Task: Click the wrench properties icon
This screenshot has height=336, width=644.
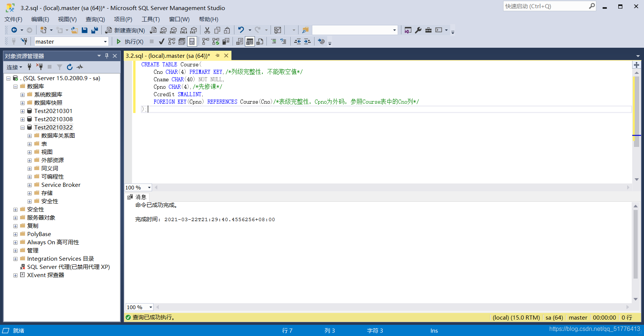Action: [418, 30]
